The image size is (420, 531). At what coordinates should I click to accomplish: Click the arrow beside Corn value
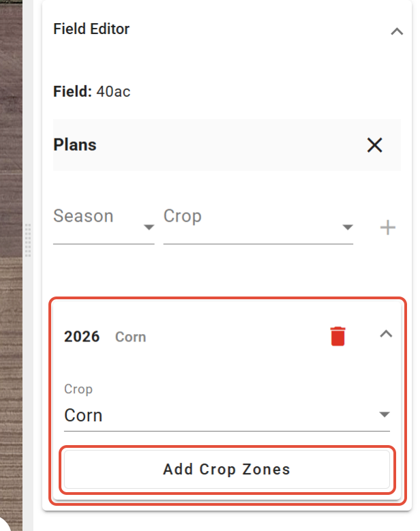384,414
